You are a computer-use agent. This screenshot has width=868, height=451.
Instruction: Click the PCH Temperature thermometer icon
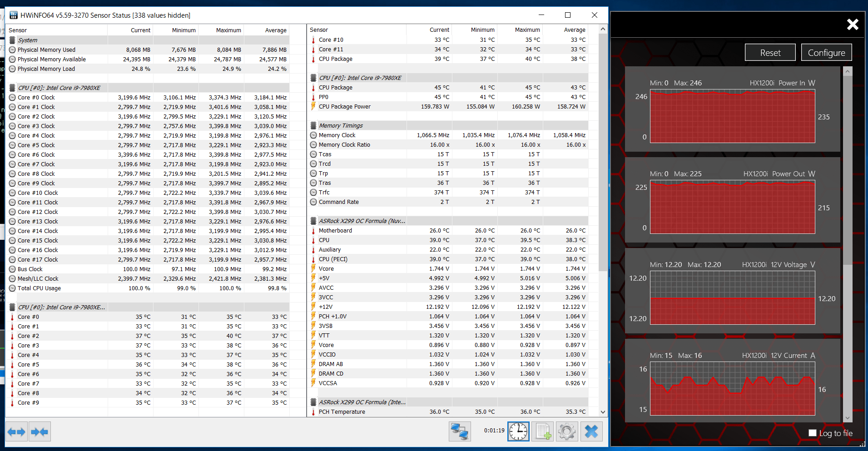pyautogui.click(x=313, y=411)
